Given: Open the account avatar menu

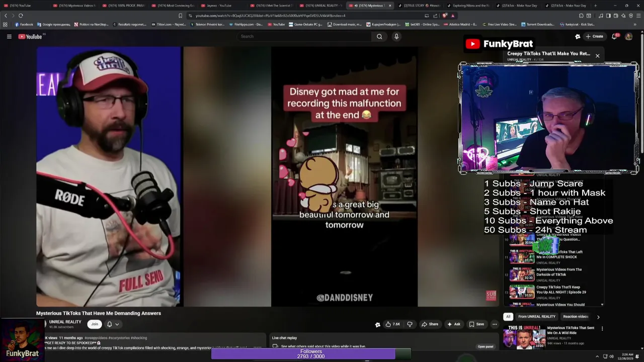Looking at the screenshot, I should [628, 36].
